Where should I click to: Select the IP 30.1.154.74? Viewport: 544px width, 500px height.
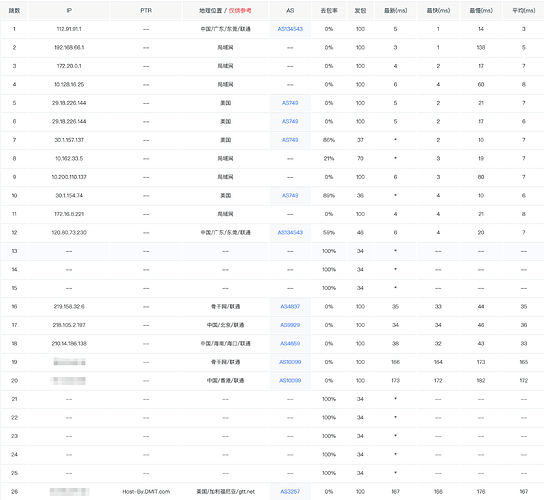coord(69,196)
